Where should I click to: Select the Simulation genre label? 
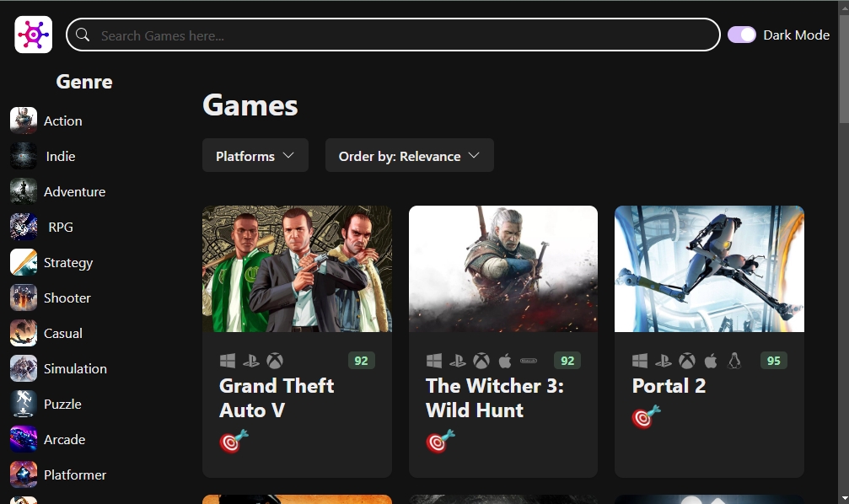75,368
